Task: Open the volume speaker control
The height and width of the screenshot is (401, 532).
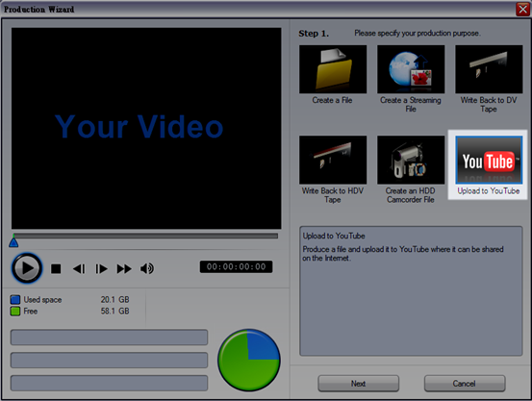Action: pos(147,268)
